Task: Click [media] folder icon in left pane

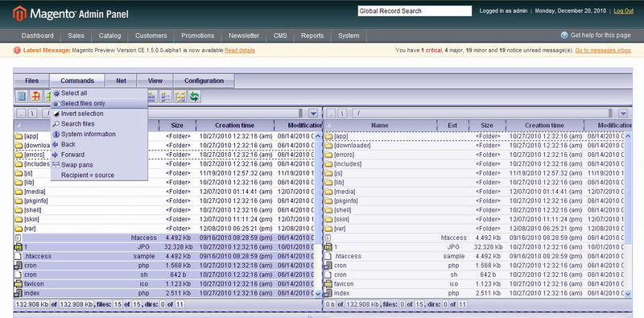Action: point(19,192)
